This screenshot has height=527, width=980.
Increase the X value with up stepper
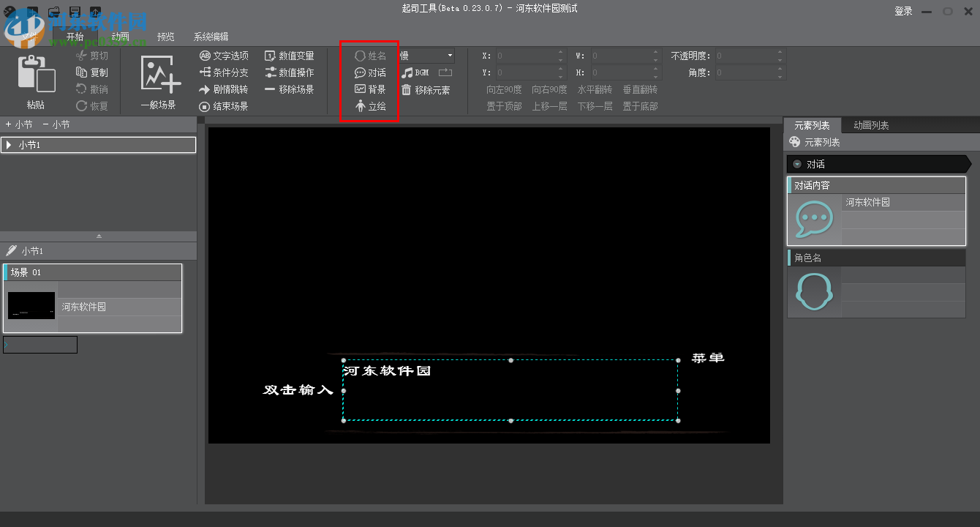(561, 53)
